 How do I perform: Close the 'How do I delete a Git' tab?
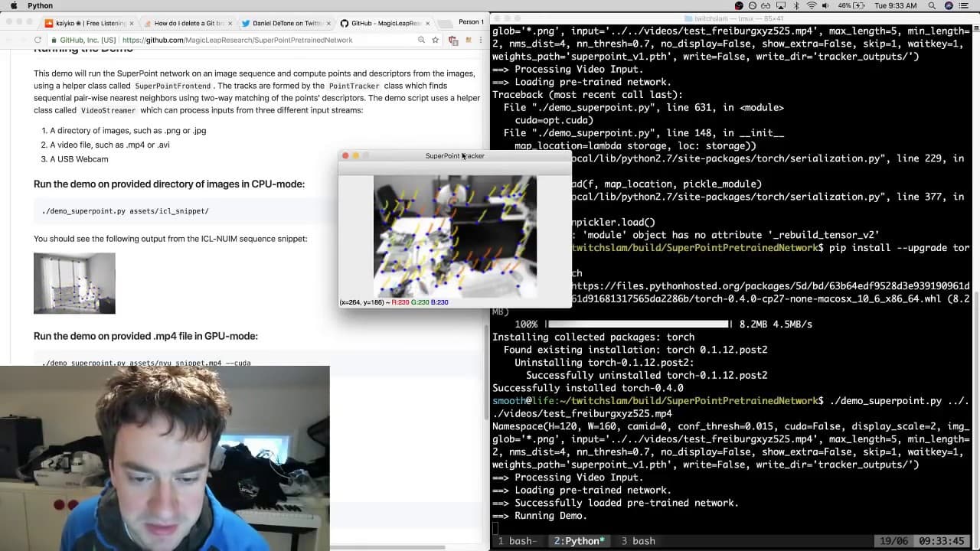click(230, 24)
